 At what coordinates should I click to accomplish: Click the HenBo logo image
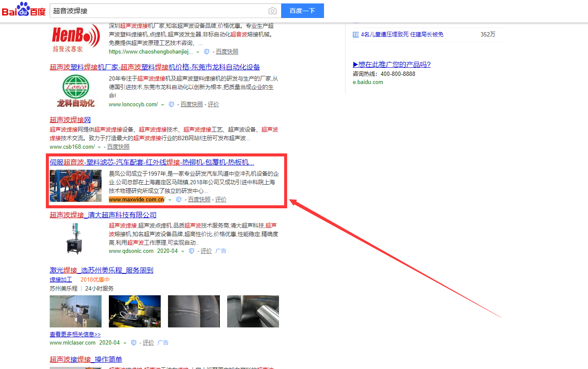click(75, 38)
